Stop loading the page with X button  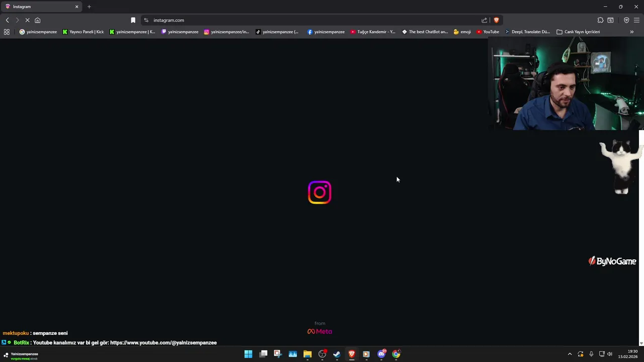pos(27,20)
